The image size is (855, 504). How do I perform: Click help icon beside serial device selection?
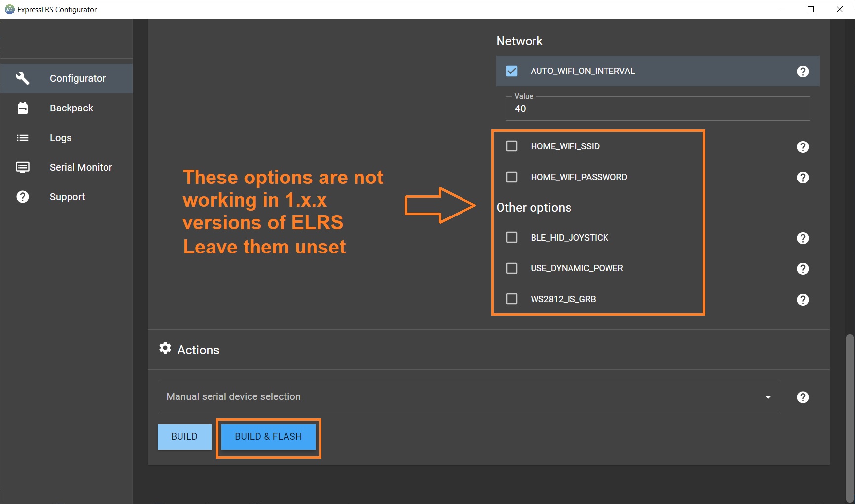803,397
